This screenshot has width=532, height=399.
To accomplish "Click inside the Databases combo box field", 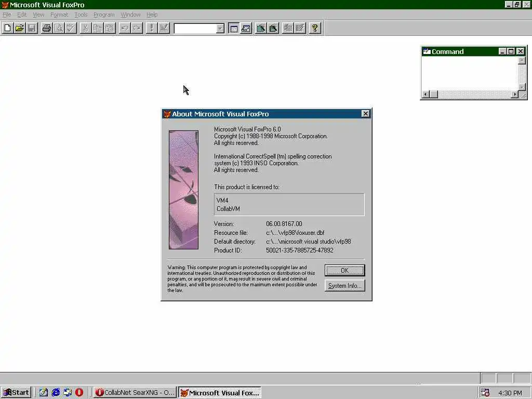I will [195, 29].
